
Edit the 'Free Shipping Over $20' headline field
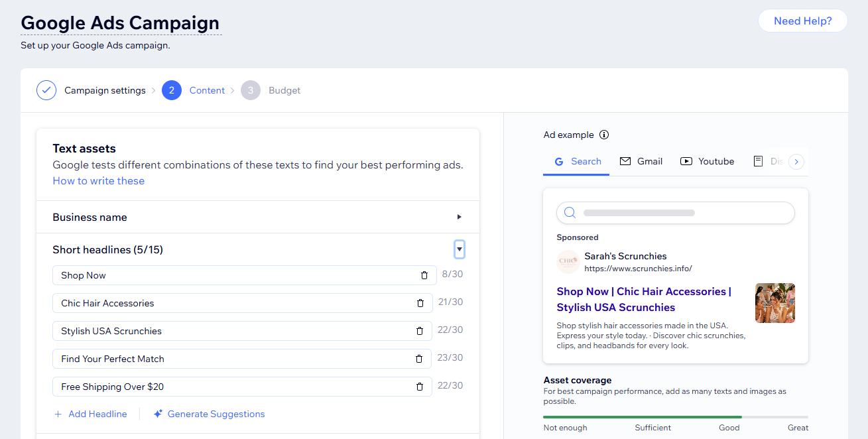[x=242, y=387]
